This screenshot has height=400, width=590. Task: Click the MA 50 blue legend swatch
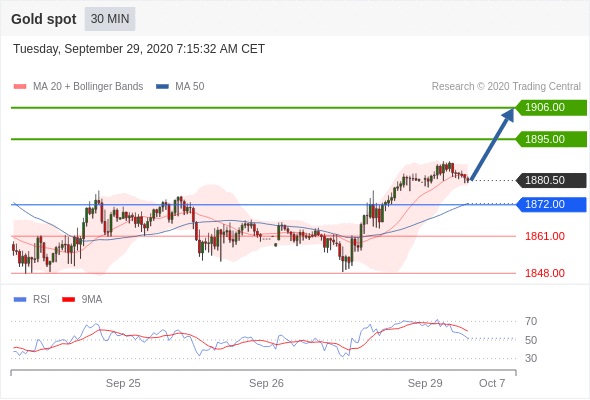click(162, 87)
